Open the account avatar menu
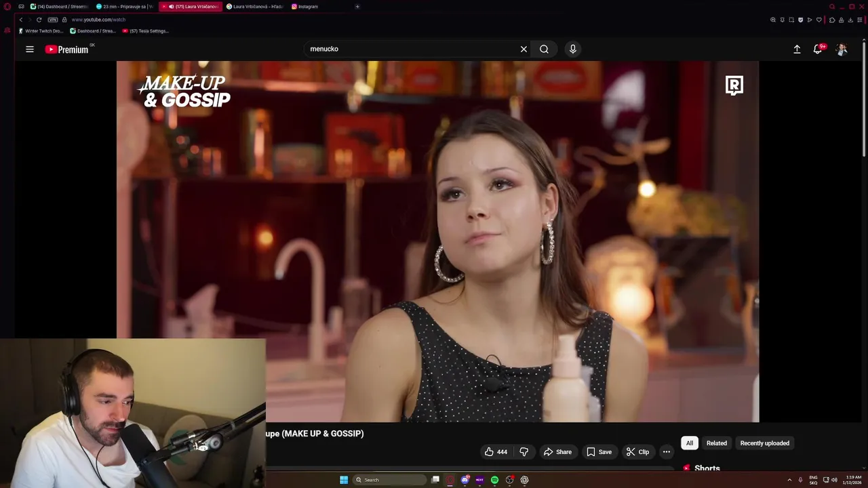The image size is (868, 488). click(x=842, y=49)
